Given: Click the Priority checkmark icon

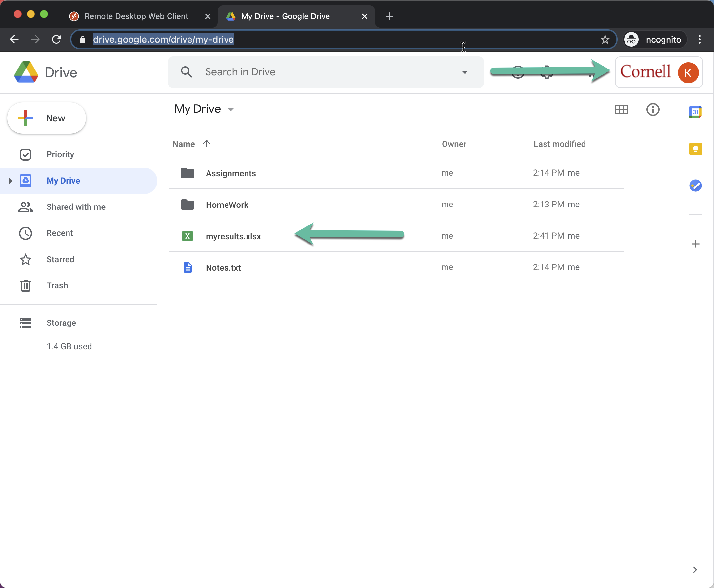Looking at the screenshot, I should [x=25, y=154].
